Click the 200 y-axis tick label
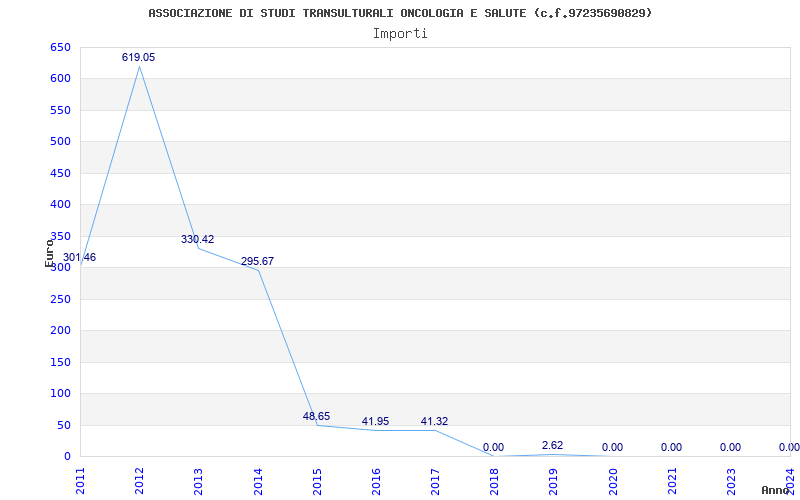800x500 pixels. pyautogui.click(x=60, y=331)
